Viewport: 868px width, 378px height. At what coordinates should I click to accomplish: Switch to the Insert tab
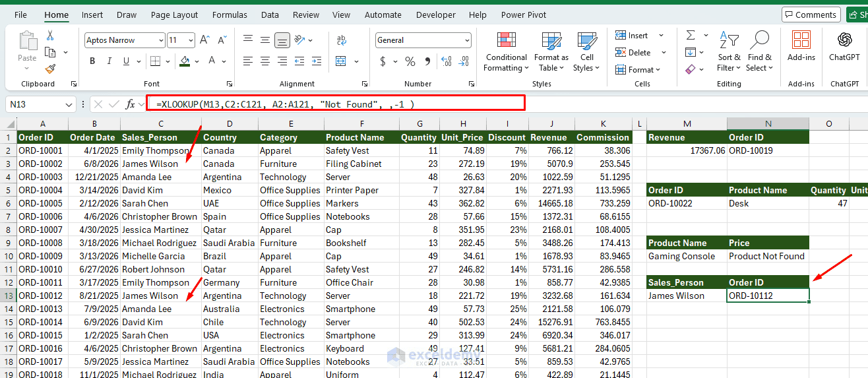coord(92,15)
